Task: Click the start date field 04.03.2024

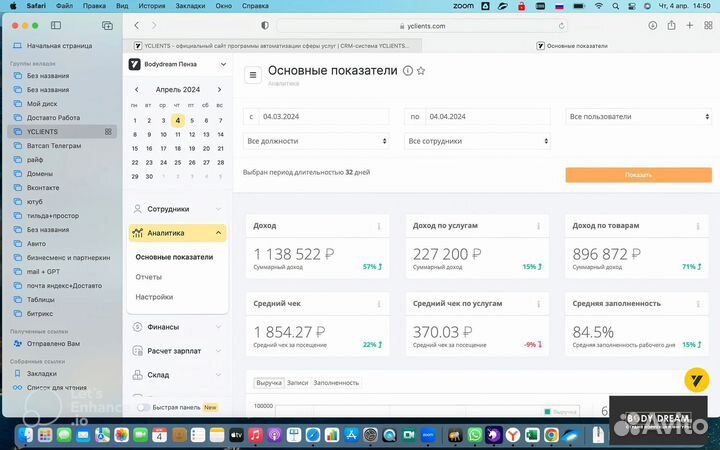Action: 324,117
